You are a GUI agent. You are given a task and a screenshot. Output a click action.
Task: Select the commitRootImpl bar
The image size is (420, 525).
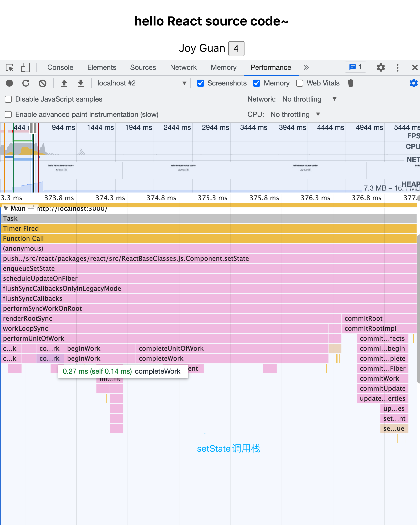(x=379, y=328)
